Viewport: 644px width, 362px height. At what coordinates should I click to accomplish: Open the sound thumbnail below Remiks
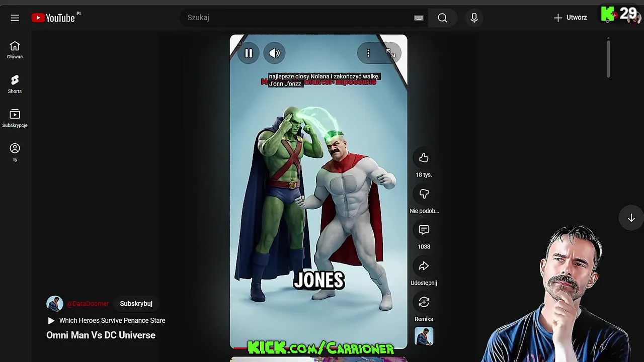coord(424,336)
